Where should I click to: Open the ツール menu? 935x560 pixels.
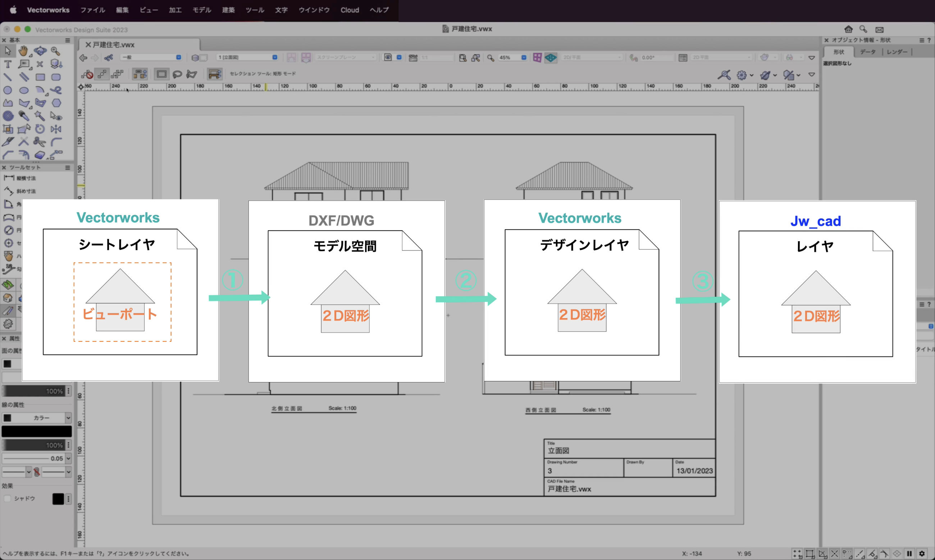(x=255, y=10)
